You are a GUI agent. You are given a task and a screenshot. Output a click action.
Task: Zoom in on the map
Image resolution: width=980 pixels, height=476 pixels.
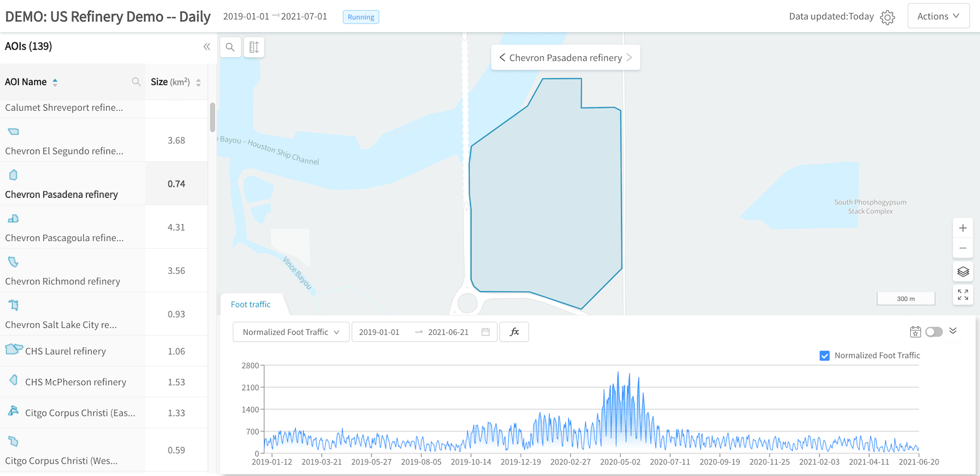pos(963,228)
